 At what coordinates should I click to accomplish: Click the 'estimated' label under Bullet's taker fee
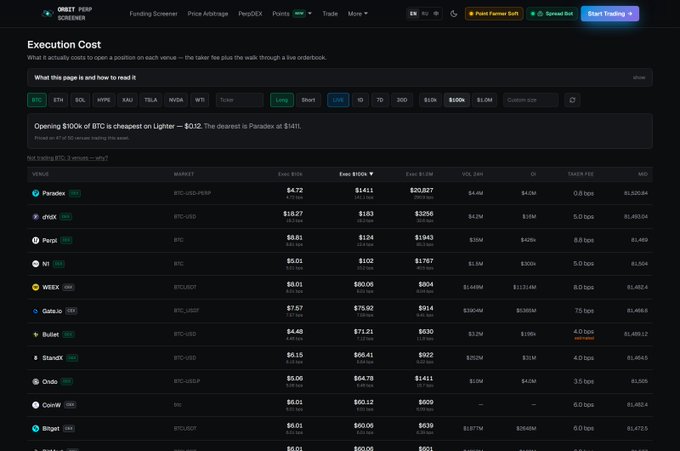(x=584, y=338)
